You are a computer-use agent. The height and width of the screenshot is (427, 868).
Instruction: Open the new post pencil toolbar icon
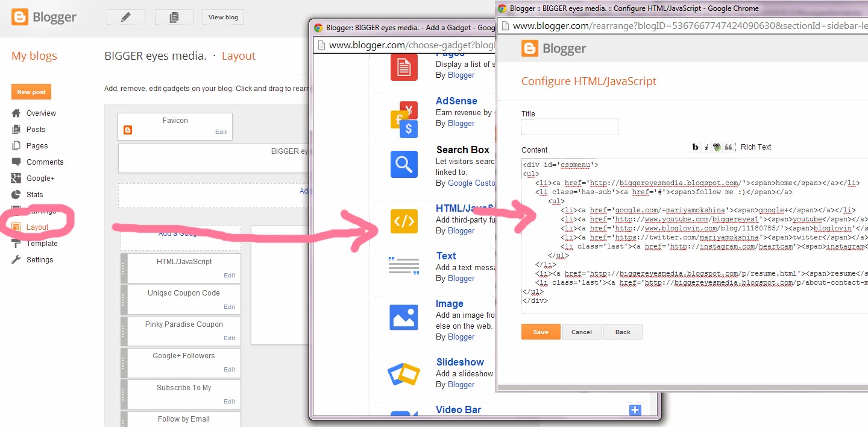tap(125, 17)
